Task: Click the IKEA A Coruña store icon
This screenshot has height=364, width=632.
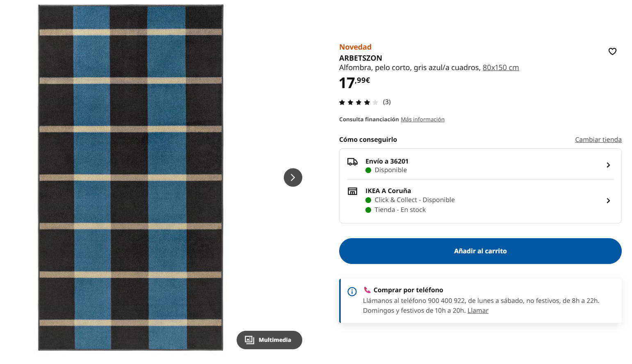Action: [352, 191]
